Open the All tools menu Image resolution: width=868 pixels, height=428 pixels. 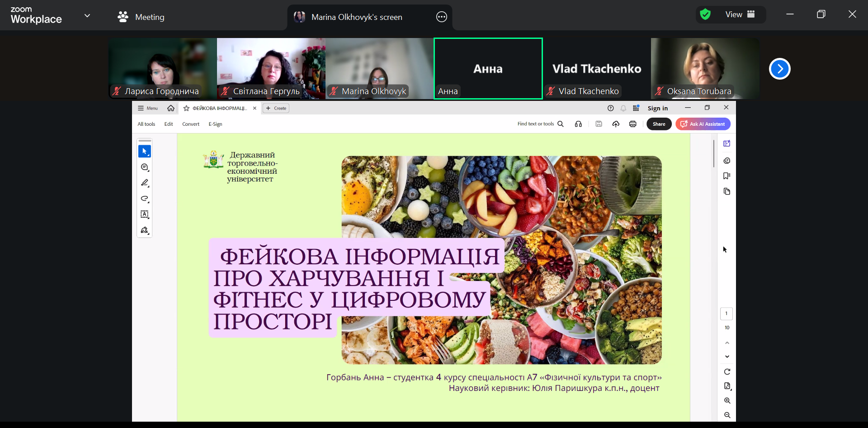(146, 124)
